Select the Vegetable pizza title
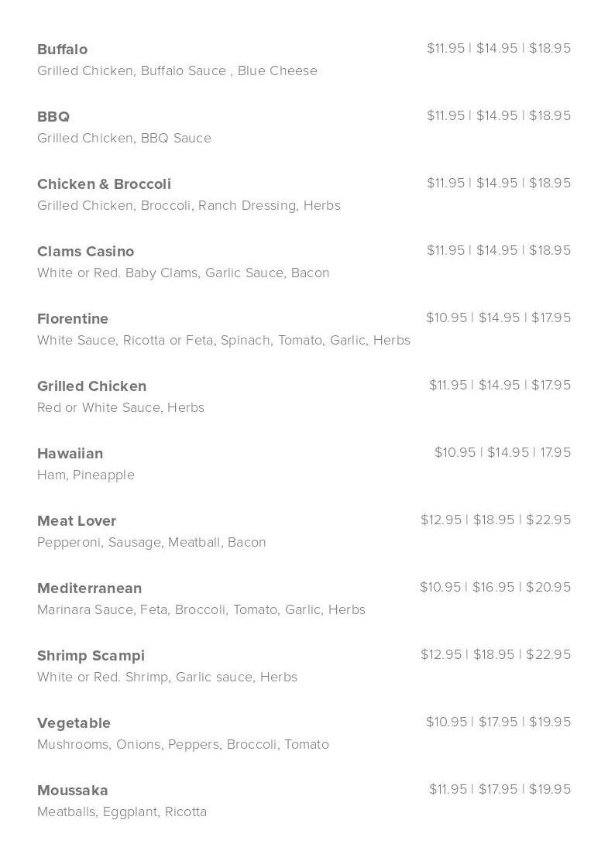608x868 pixels. [x=74, y=723]
